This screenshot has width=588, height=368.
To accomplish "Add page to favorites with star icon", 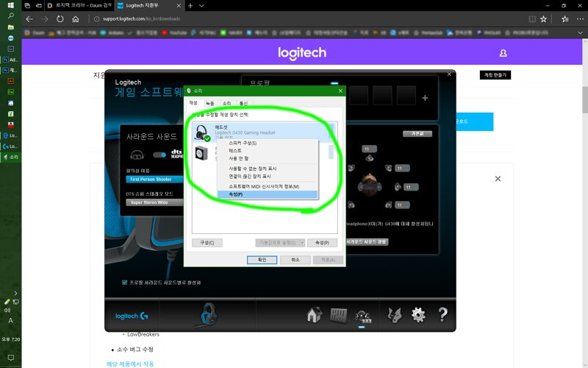I will click(x=543, y=19).
